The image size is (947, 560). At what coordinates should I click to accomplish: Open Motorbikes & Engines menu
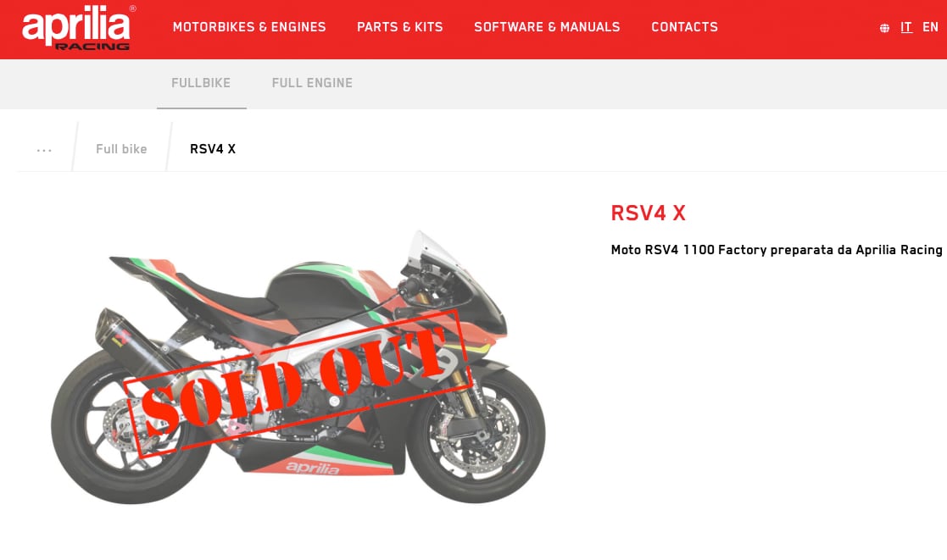(x=248, y=27)
